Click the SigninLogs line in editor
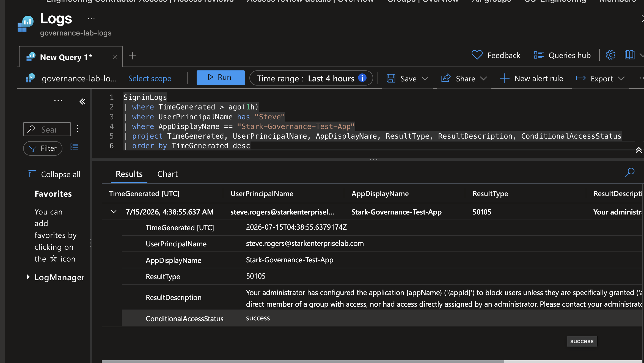The height and width of the screenshot is (363, 644). tap(145, 97)
